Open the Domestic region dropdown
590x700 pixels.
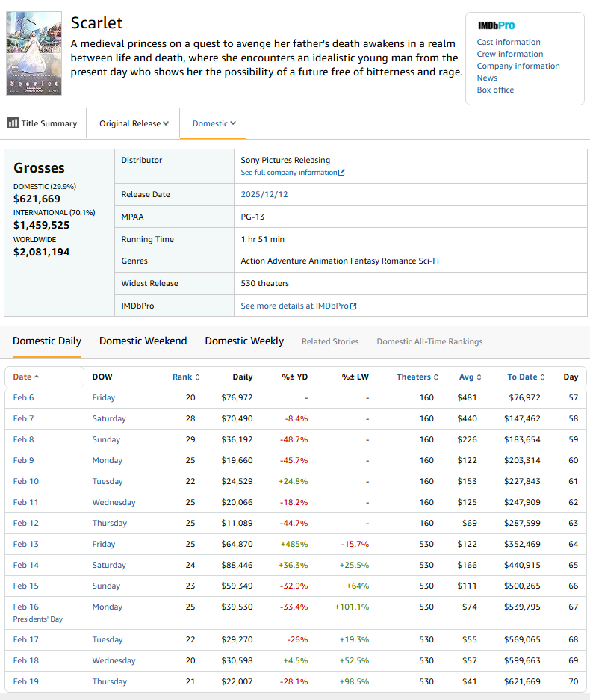coord(214,123)
